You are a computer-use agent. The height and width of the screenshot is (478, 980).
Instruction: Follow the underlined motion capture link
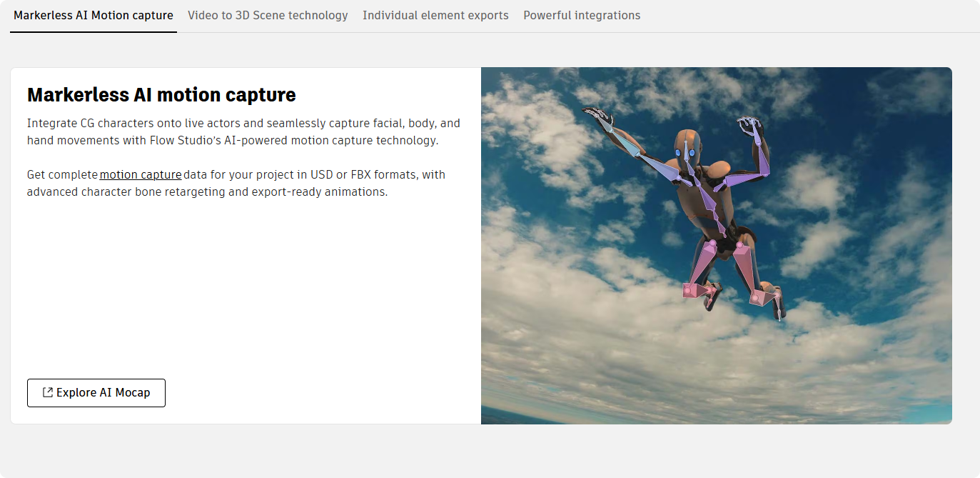tap(141, 174)
